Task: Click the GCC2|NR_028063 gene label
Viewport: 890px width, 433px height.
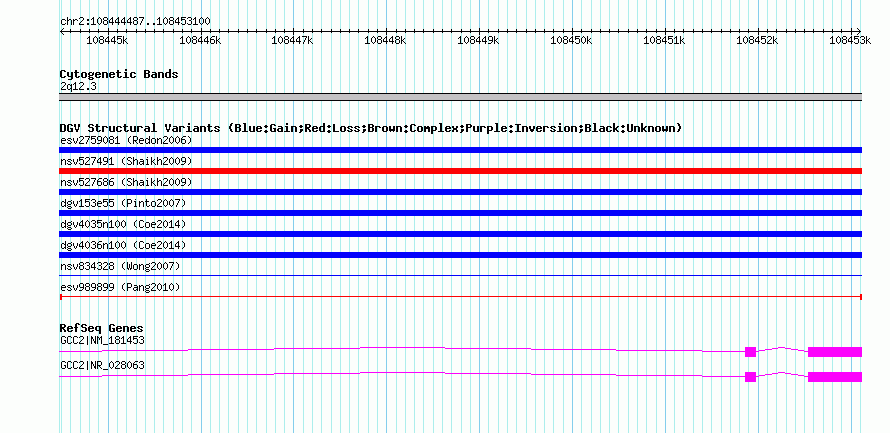Action: click(x=102, y=365)
